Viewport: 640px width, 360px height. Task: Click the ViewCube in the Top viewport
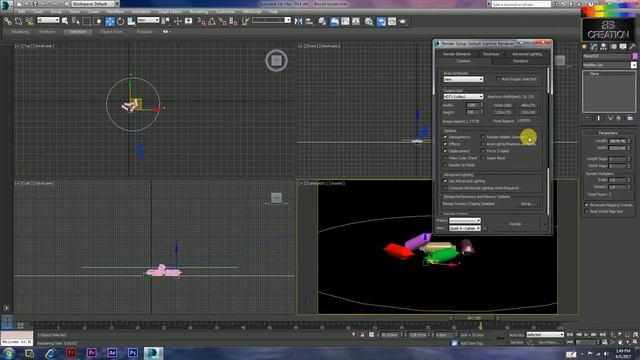(276, 61)
